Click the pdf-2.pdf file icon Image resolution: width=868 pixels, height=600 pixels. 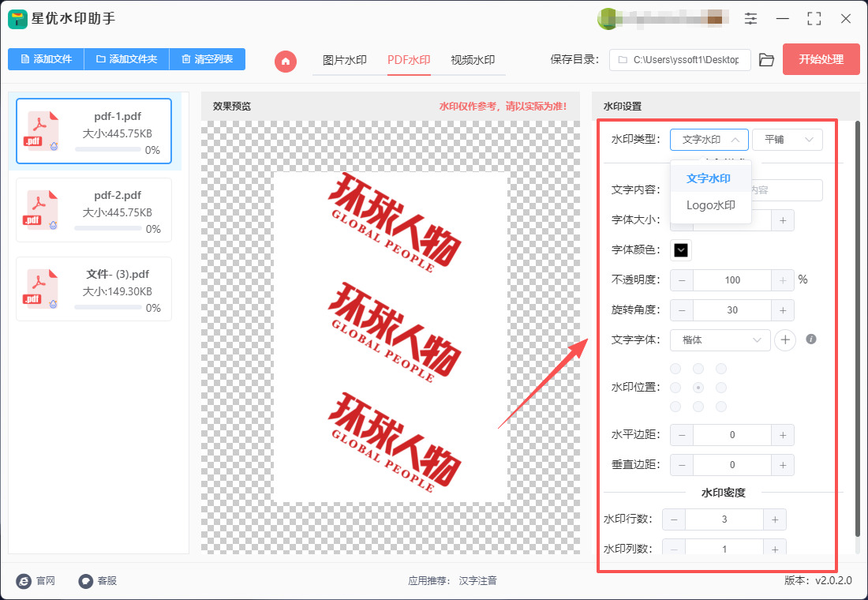coord(42,210)
